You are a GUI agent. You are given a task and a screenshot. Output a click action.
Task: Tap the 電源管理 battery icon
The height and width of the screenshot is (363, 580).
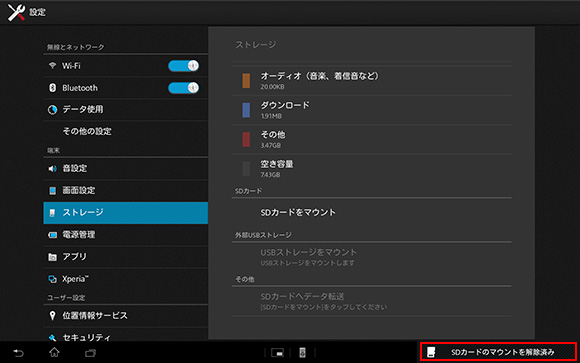[53, 235]
